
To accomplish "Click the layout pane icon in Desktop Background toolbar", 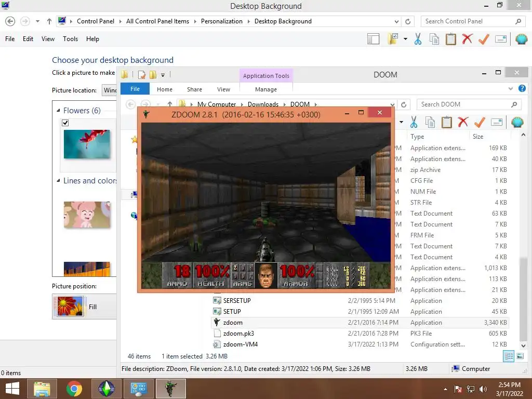I will point(373,39).
